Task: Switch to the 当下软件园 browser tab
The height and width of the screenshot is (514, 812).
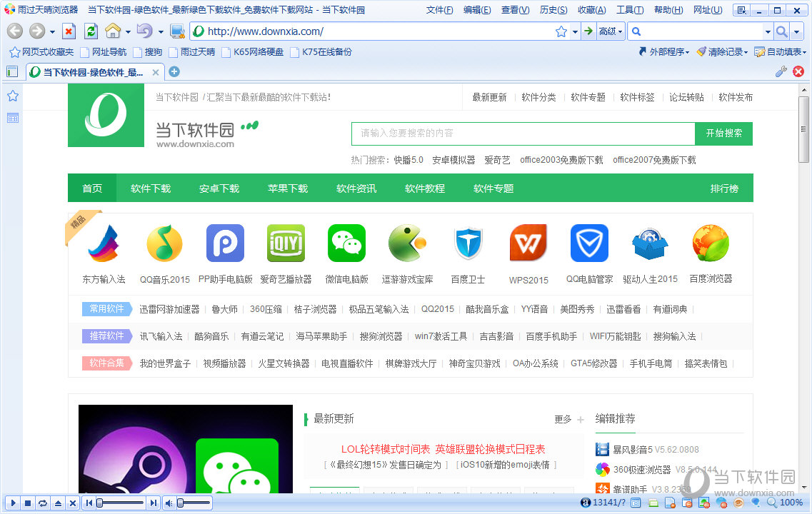Action: point(95,73)
